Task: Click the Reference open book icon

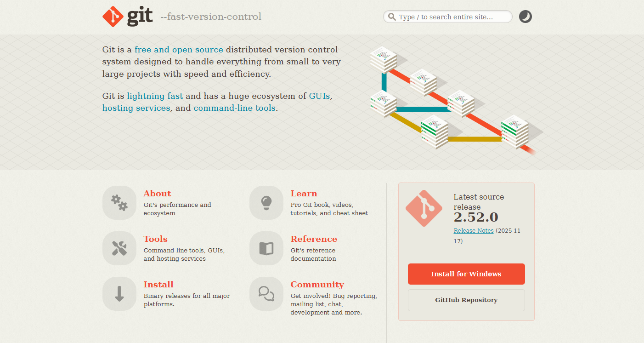Action: [x=266, y=248]
